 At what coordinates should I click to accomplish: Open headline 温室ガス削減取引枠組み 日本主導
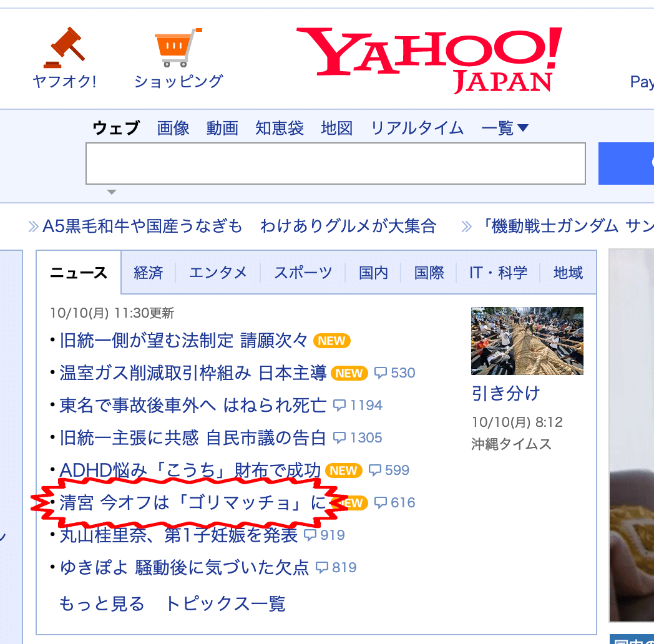193,373
